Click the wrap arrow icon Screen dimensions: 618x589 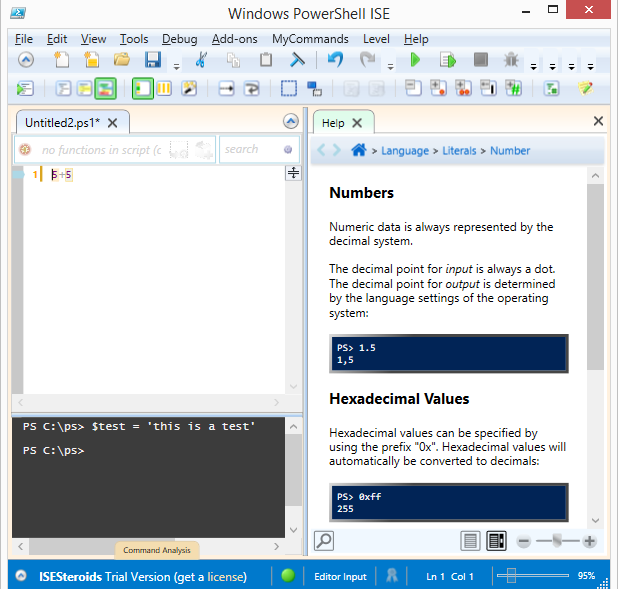pyautogui.click(x=251, y=88)
